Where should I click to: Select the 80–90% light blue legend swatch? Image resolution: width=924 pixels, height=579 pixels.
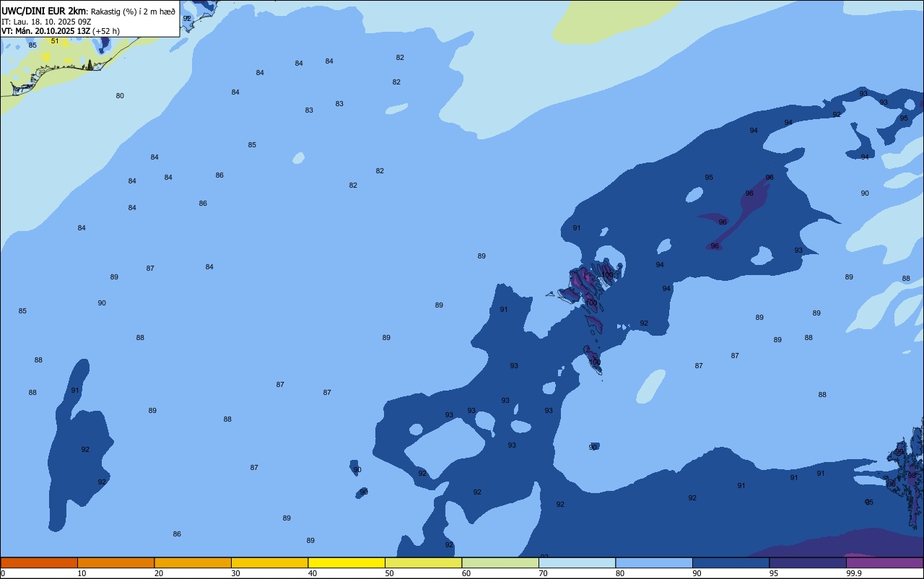click(654, 562)
